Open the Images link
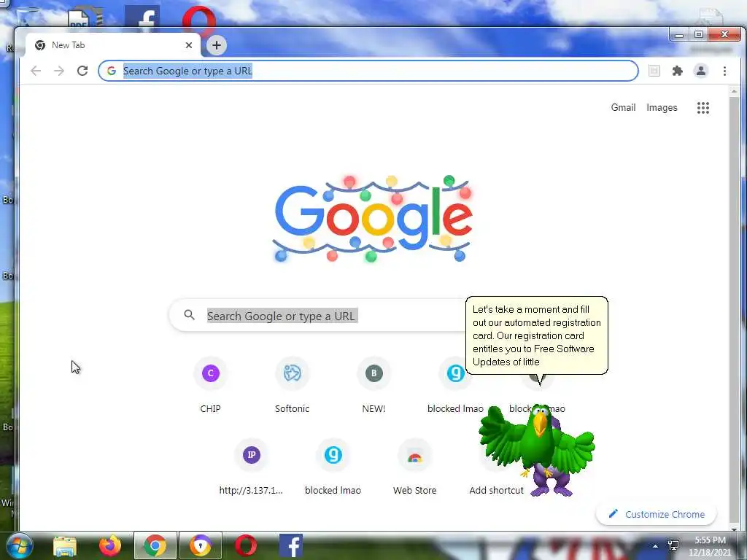The image size is (747, 560). pyautogui.click(x=662, y=108)
